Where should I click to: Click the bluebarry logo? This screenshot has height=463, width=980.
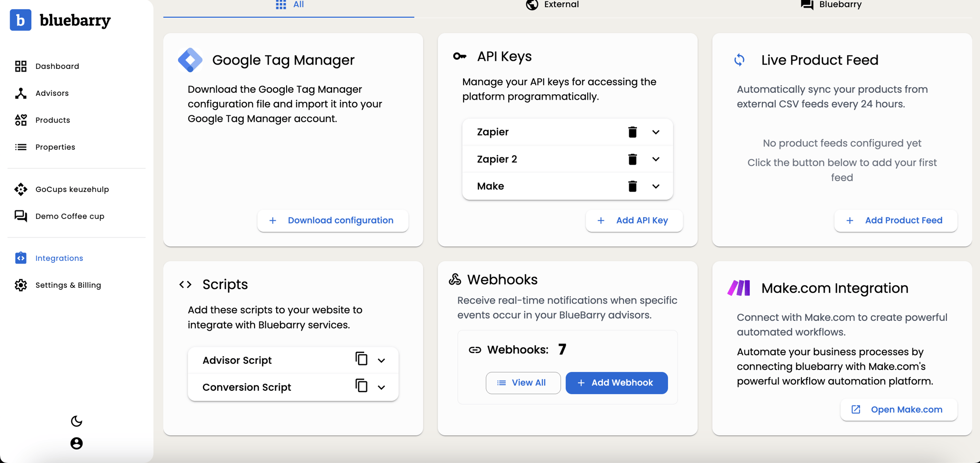click(60, 20)
